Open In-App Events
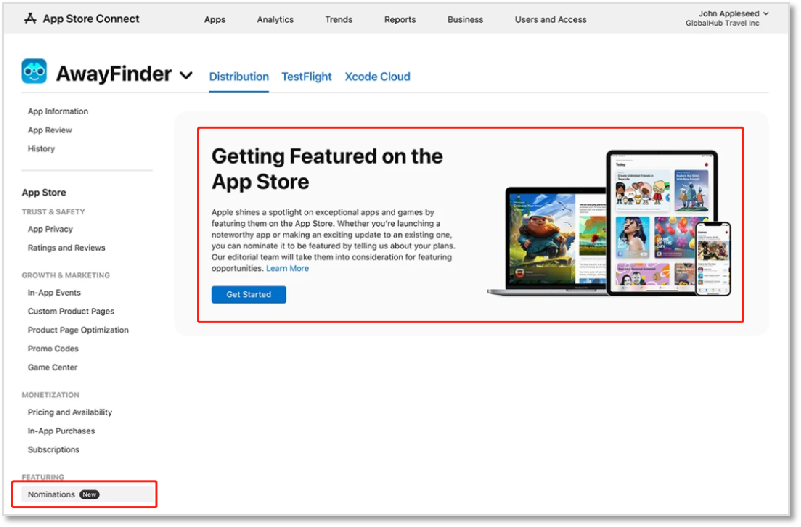Viewport: 801px width, 527px height. pyautogui.click(x=54, y=293)
